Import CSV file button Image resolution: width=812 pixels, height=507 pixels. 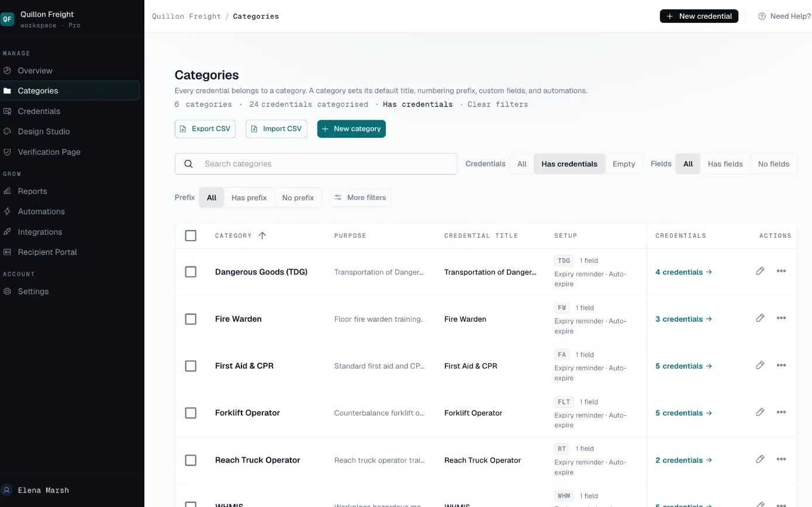coord(277,129)
